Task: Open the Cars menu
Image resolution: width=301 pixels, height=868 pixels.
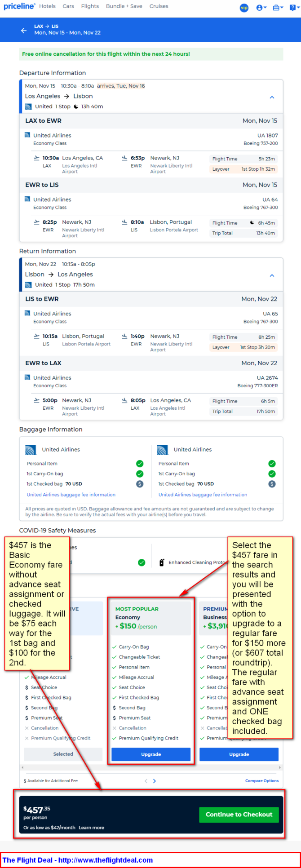Action: pos(68,6)
